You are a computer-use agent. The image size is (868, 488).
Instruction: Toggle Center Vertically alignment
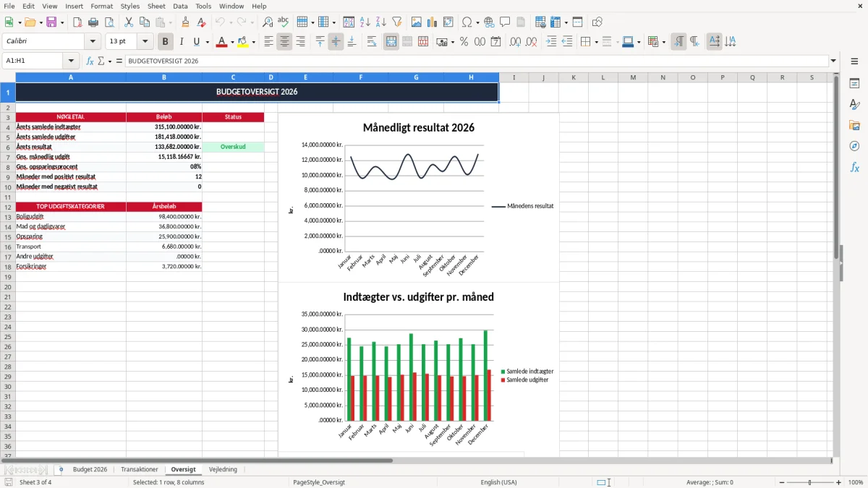click(x=336, y=42)
